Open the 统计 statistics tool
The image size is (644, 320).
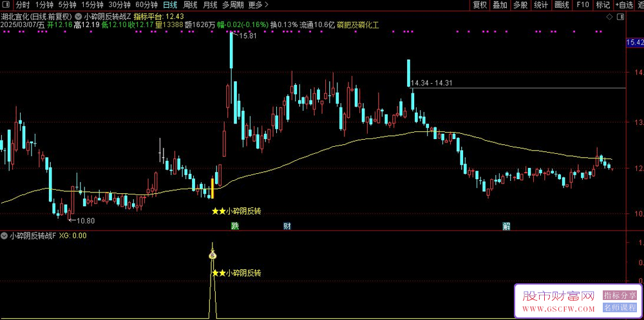pyautogui.click(x=541, y=5)
